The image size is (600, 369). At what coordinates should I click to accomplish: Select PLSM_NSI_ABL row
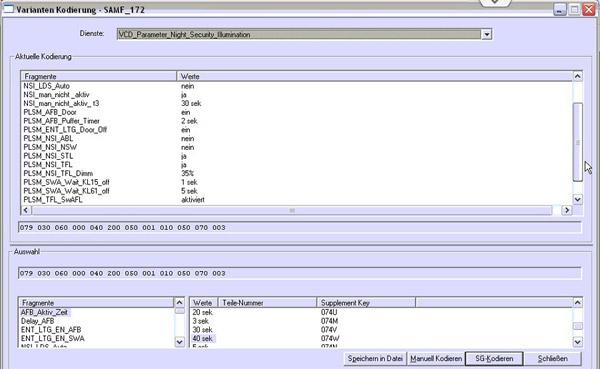[48, 139]
